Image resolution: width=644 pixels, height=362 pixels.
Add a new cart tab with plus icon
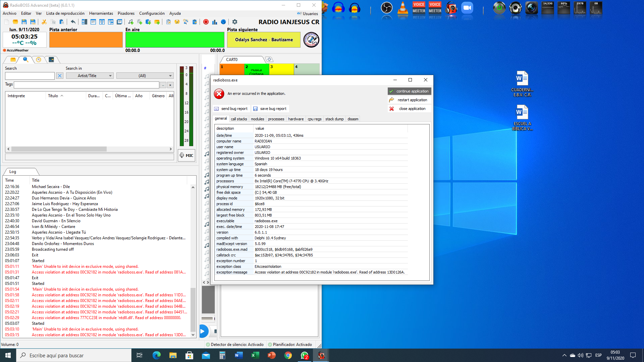pos(269,59)
